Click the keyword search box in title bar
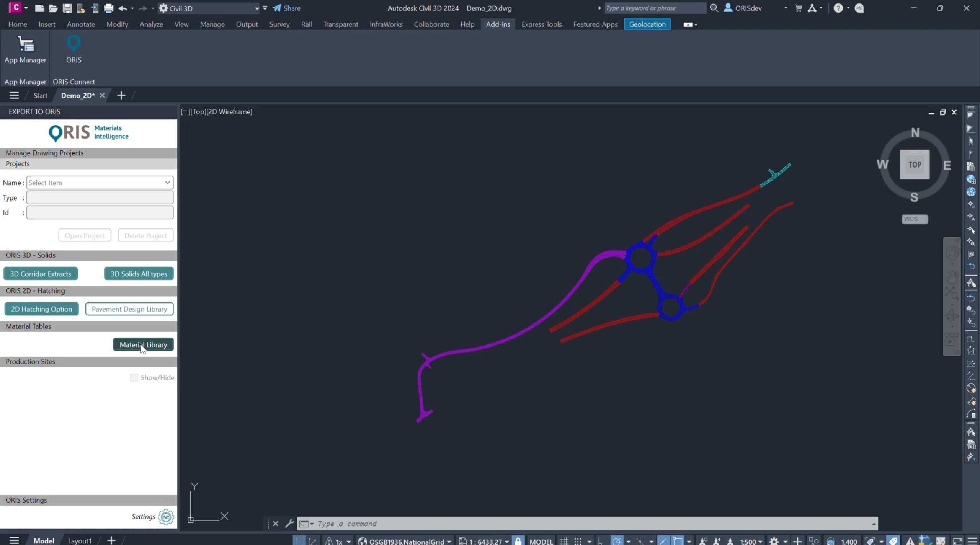Viewport: 980px width, 545px height. 655,8
